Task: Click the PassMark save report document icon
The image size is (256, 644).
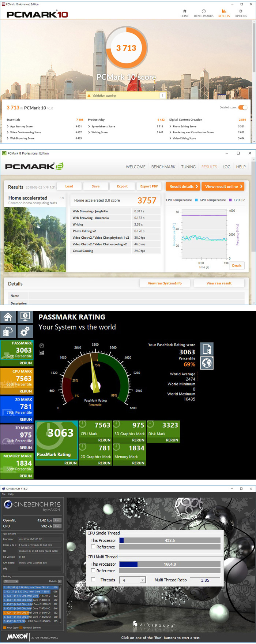Action: pyautogui.click(x=207, y=349)
